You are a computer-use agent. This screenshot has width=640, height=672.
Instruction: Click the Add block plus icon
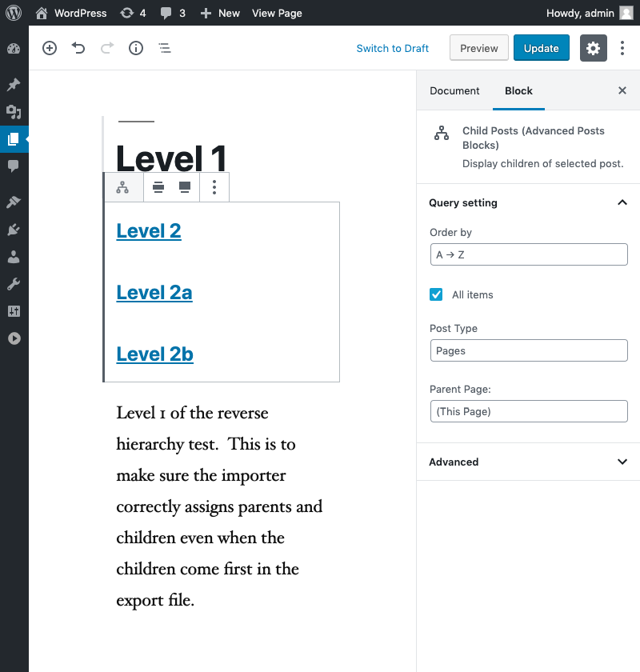pos(50,48)
